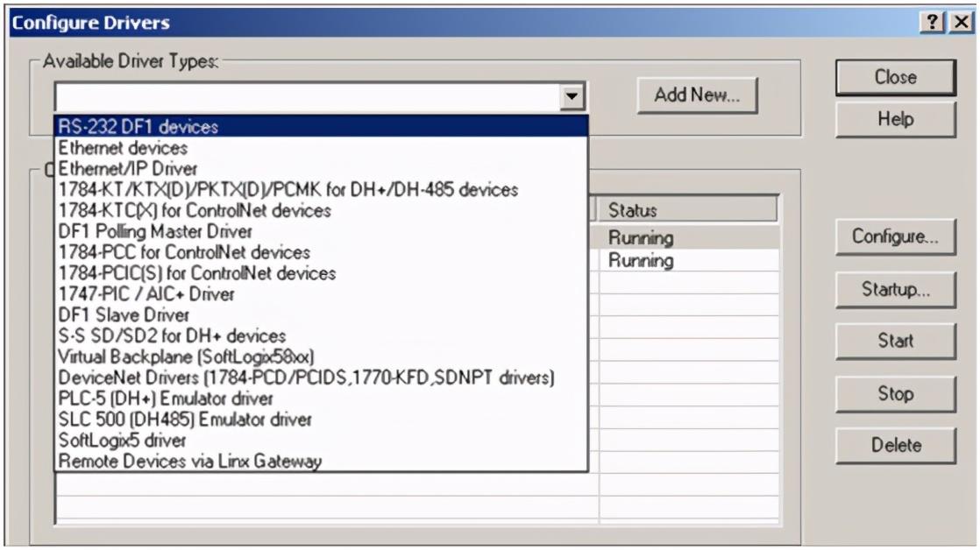Select DF1 Polling Master Driver
The height and width of the screenshot is (550, 980).
click(x=321, y=231)
